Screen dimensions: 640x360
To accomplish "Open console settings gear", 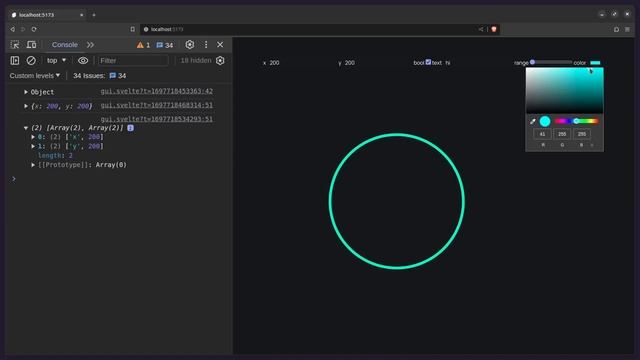I will click(x=220, y=60).
